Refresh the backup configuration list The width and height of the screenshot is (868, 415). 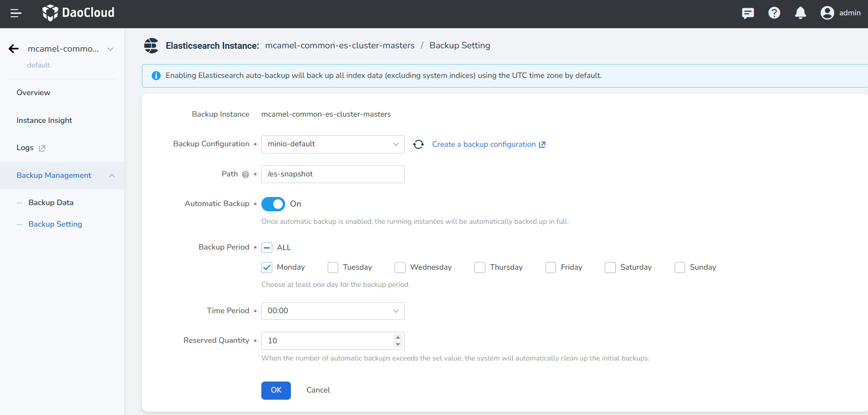418,144
